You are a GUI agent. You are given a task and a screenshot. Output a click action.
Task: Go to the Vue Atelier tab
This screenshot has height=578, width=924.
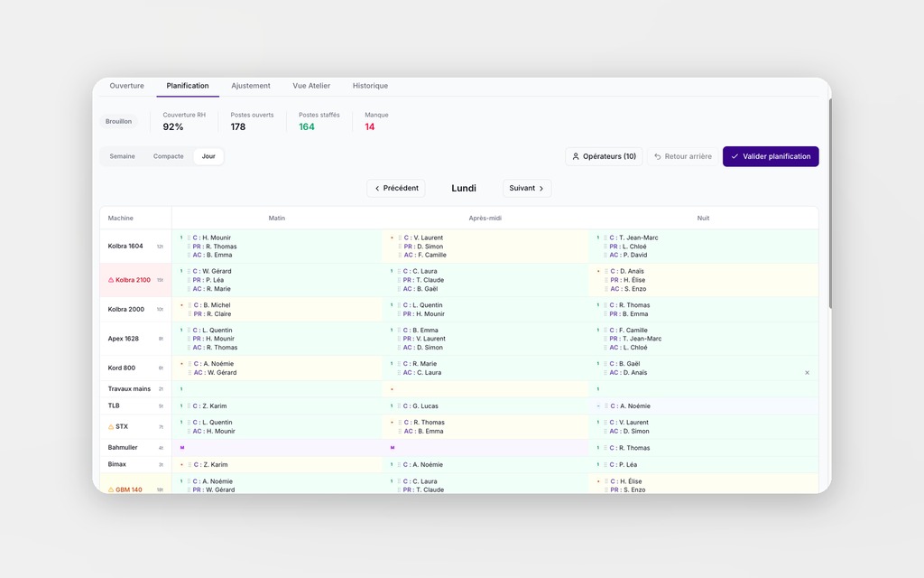311,86
